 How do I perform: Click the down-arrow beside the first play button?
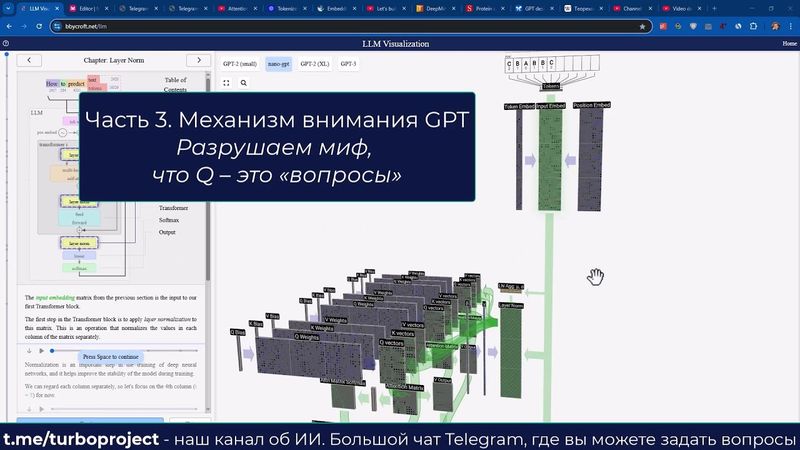[29, 351]
